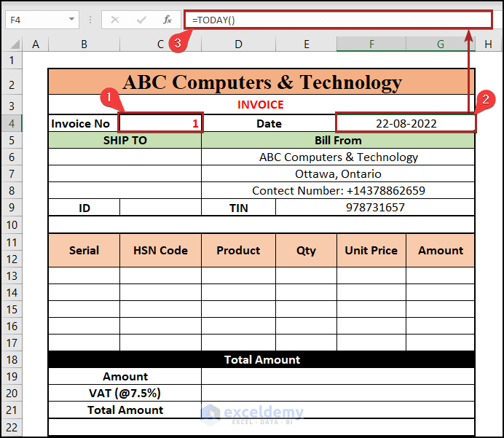Click the Product column heading
This screenshot has height=438, width=504.
click(238, 250)
